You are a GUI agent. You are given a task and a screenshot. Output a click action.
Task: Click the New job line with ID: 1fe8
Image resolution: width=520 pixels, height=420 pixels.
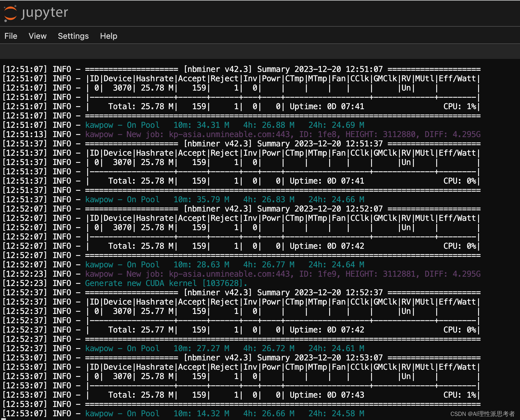(242, 134)
